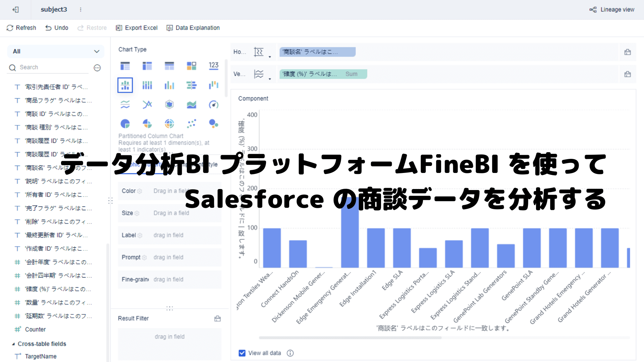Select the Partitioned Column Chart icon
This screenshot has width=644, height=362.
coord(125,85)
